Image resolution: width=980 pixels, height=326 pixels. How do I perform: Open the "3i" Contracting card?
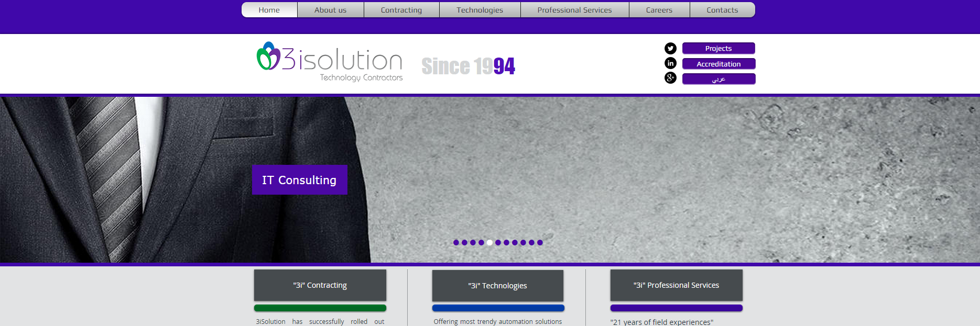(x=320, y=285)
